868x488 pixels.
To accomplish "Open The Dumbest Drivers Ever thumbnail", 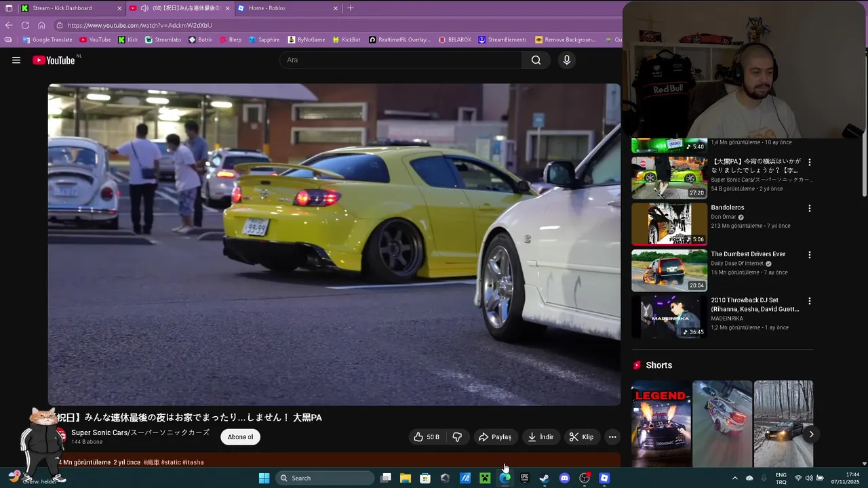I will [x=669, y=270].
